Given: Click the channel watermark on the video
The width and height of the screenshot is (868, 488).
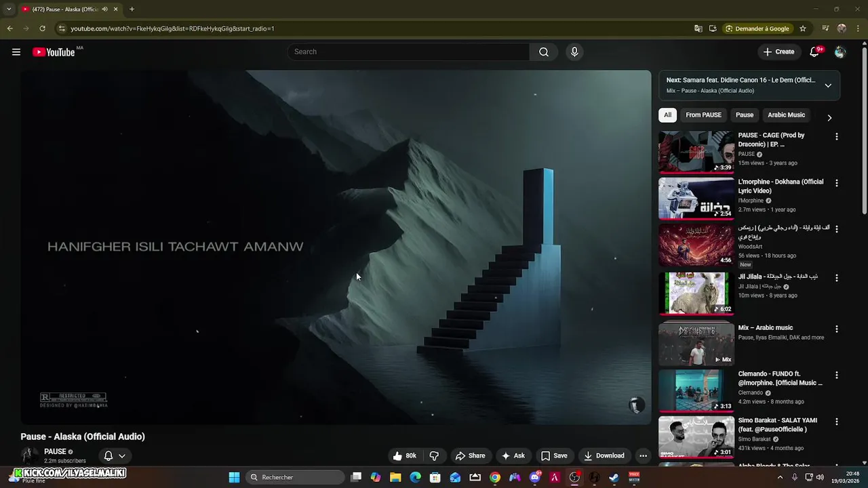Looking at the screenshot, I should pos(635,405).
